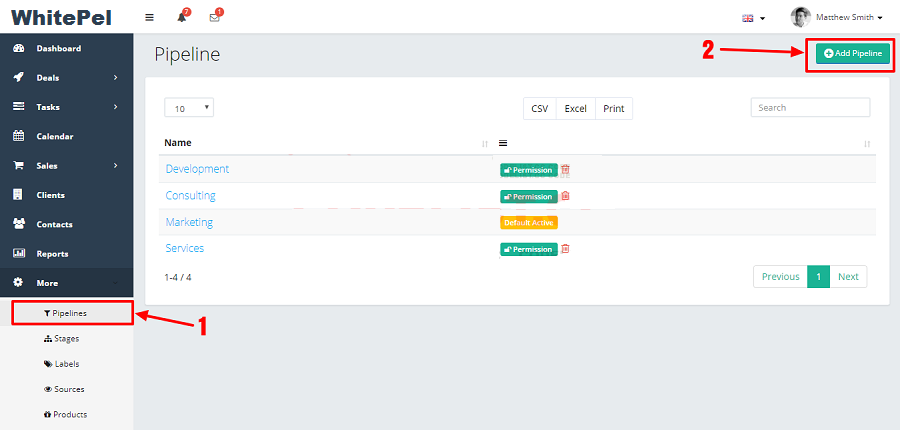Open the messages envelope icon
The image size is (900, 430).
click(214, 17)
